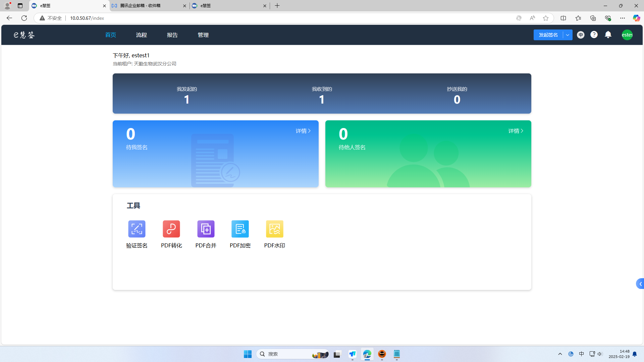
Task: Open the 验证签名 verify signature tool
Action: pos(137,229)
